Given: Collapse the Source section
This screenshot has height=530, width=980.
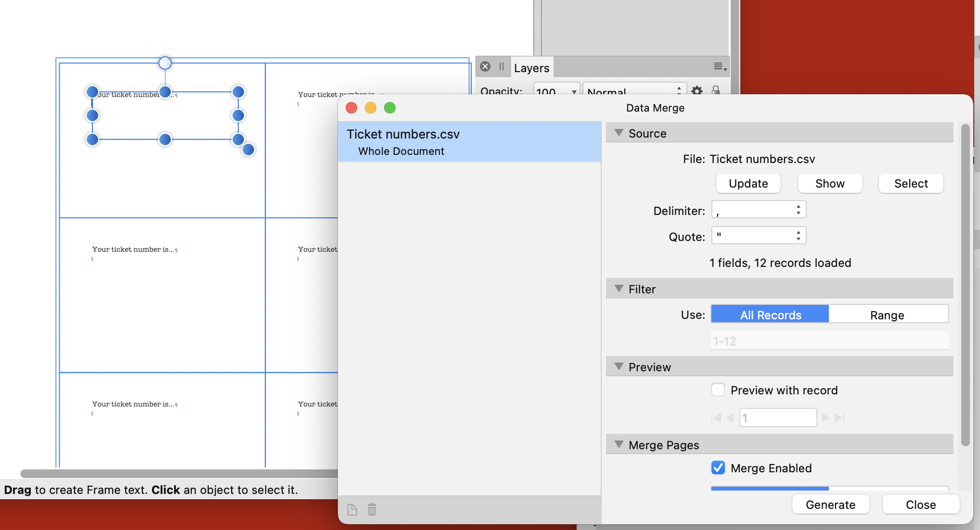Looking at the screenshot, I should (x=619, y=133).
